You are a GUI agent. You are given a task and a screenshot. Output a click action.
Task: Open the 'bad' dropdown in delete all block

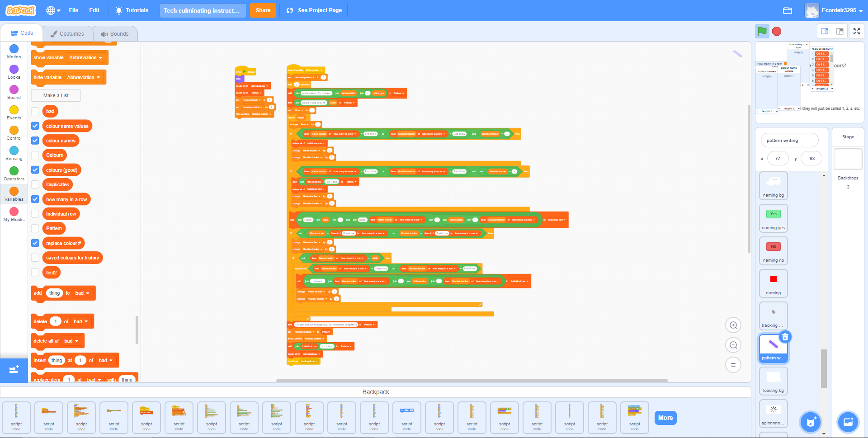click(71, 341)
